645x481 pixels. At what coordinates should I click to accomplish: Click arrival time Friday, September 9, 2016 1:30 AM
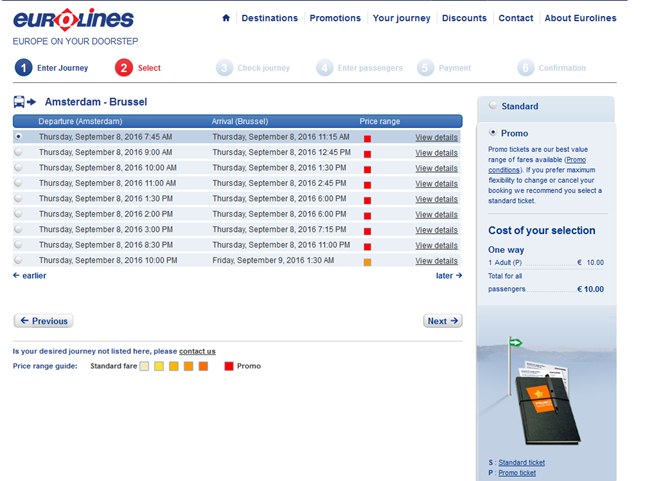[x=273, y=260]
